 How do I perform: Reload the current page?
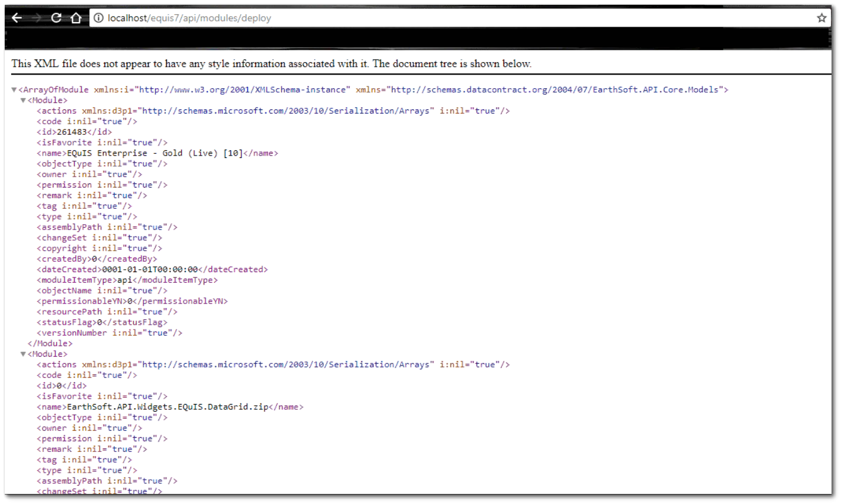point(56,18)
